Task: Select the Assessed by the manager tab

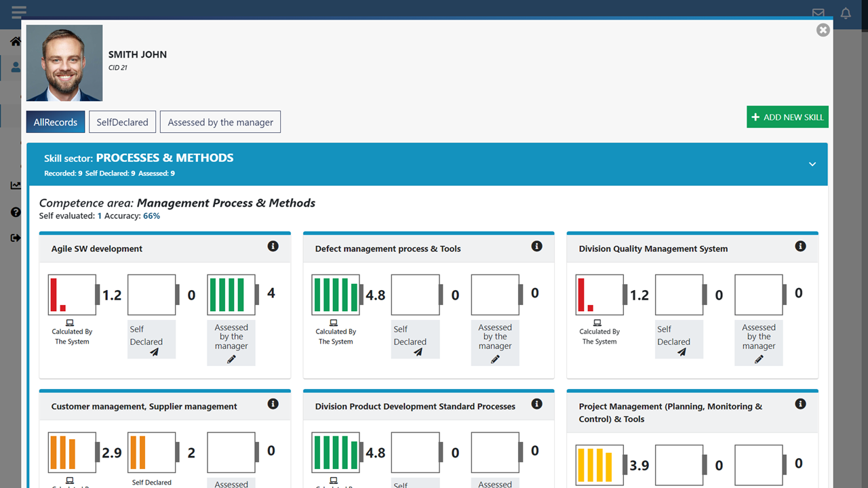Action: 220,122
